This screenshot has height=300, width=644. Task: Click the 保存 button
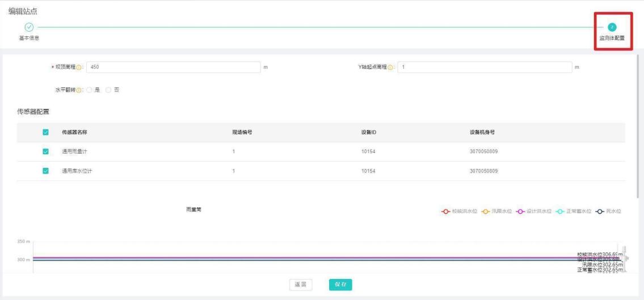point(340,285)
